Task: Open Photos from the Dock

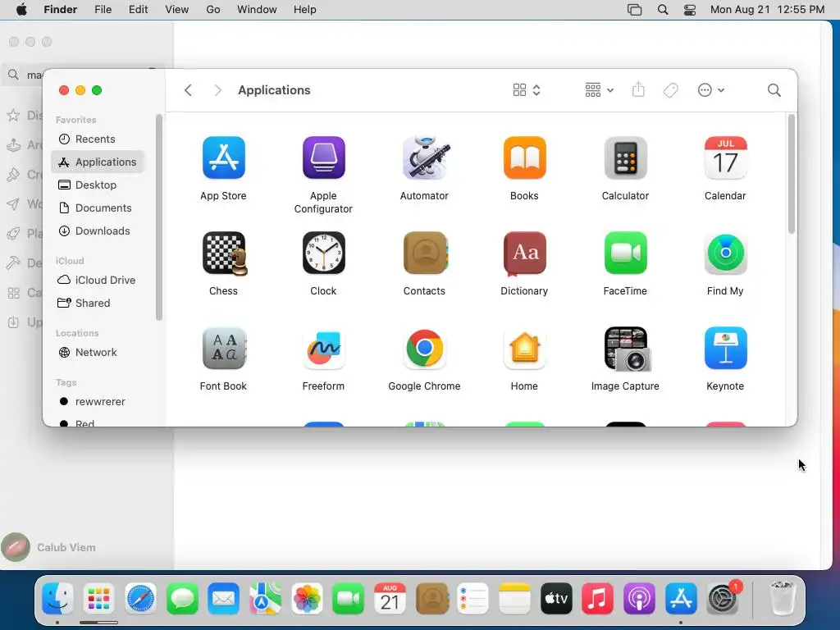Action: pyautogui.click(x=307, y=598)
